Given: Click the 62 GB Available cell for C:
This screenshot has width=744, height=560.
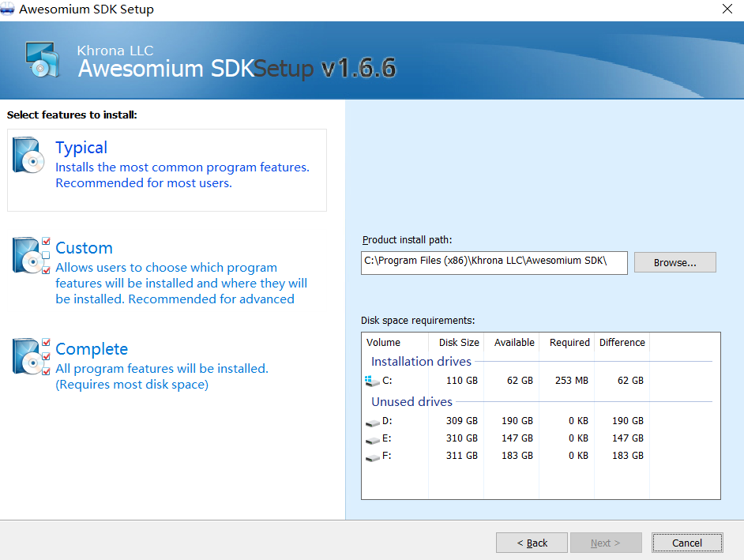Looking at the screenshot, I should [520, 381].
